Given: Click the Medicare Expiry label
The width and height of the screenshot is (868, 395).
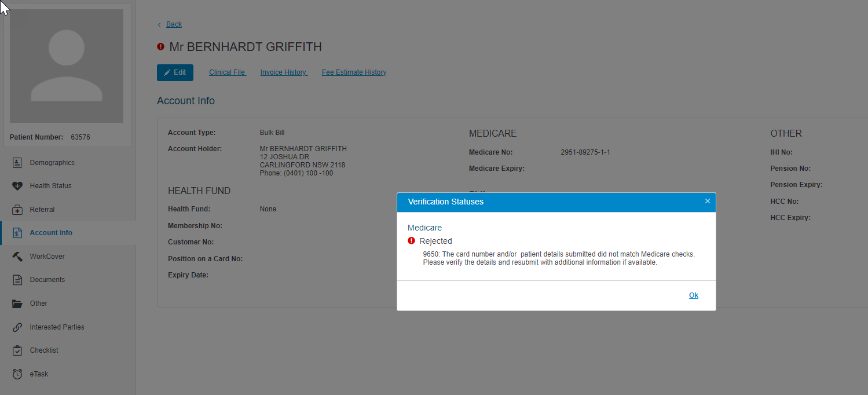Looking at the screenshot, I should coord(497,169).
